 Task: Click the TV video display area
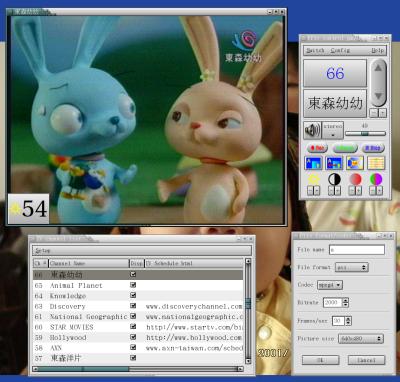tap(148, 120)
